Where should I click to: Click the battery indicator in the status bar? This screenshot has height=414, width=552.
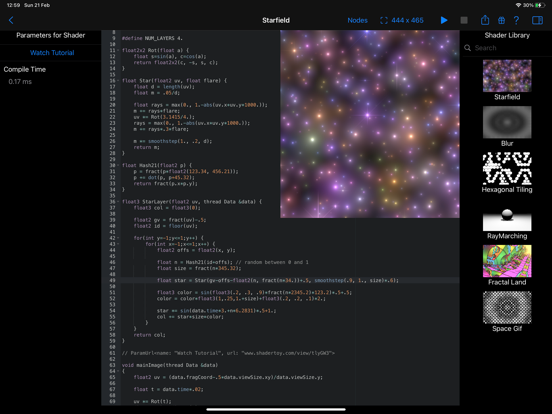coord(539,5)
